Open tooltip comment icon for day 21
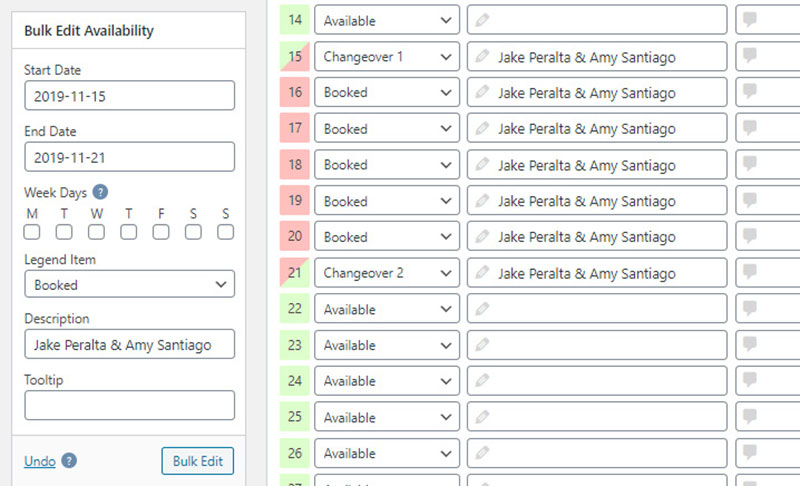Image resolution: width=800 pixels, height=486 pixels. (749, 272)
